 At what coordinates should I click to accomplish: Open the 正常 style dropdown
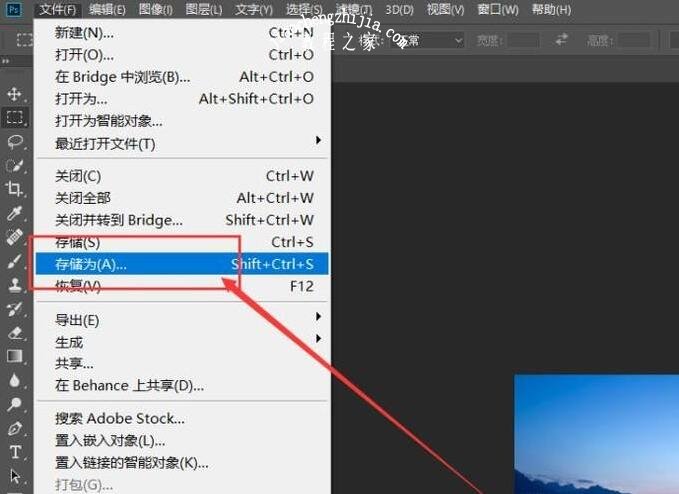(430, 40)
